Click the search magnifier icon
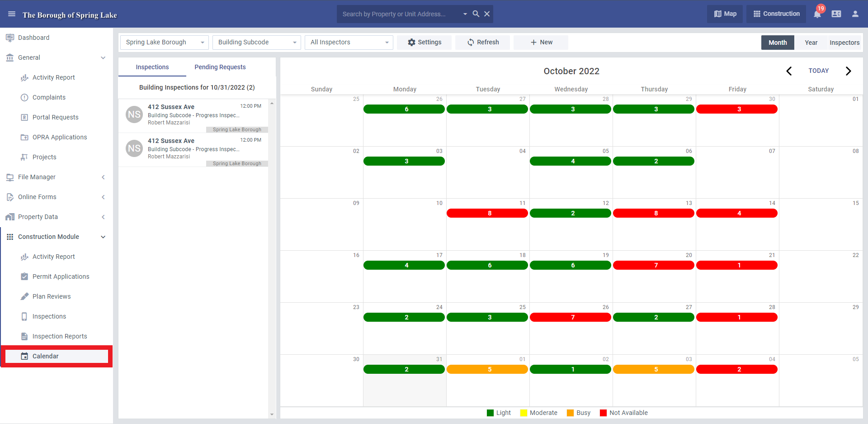The image size is (868, 424). (x=476, y=14)
